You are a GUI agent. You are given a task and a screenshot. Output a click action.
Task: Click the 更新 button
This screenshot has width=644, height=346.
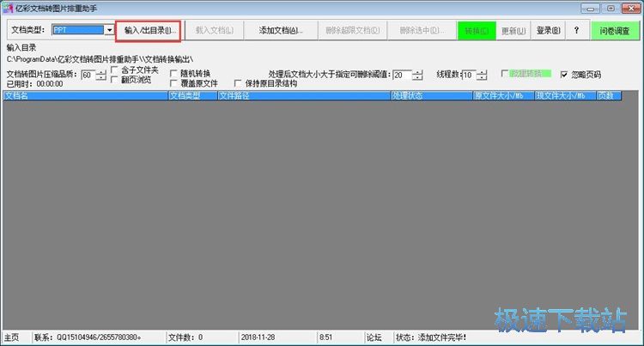coord(513,31)
